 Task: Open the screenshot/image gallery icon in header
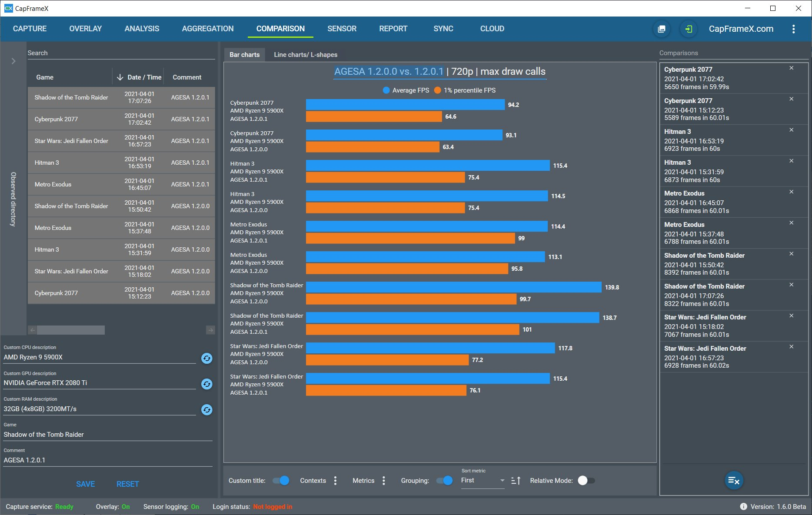(x=662, y=29)
